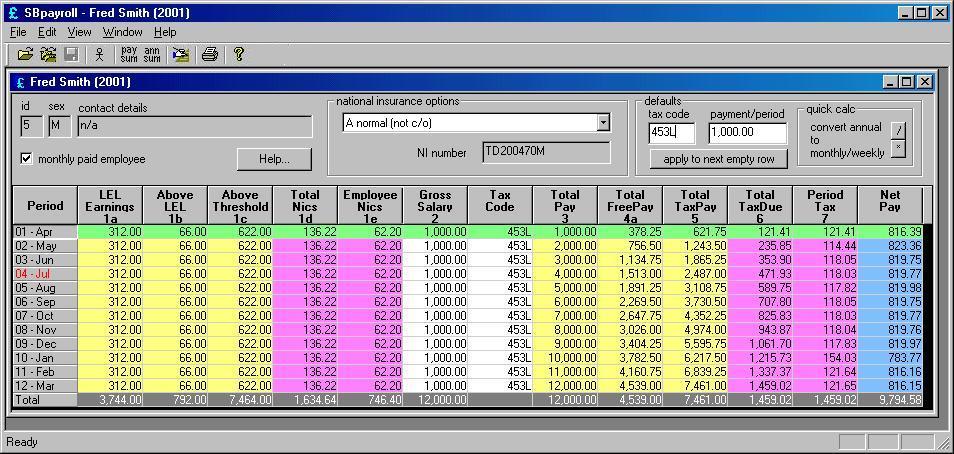The width and height of the screenshot is (954, 454).
Task: Click the open folder toolbar icon
Action: [25, 55]
